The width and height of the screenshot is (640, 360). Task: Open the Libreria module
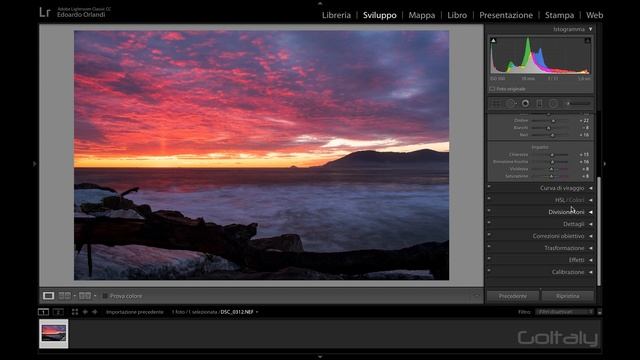(x=336, y=15)
